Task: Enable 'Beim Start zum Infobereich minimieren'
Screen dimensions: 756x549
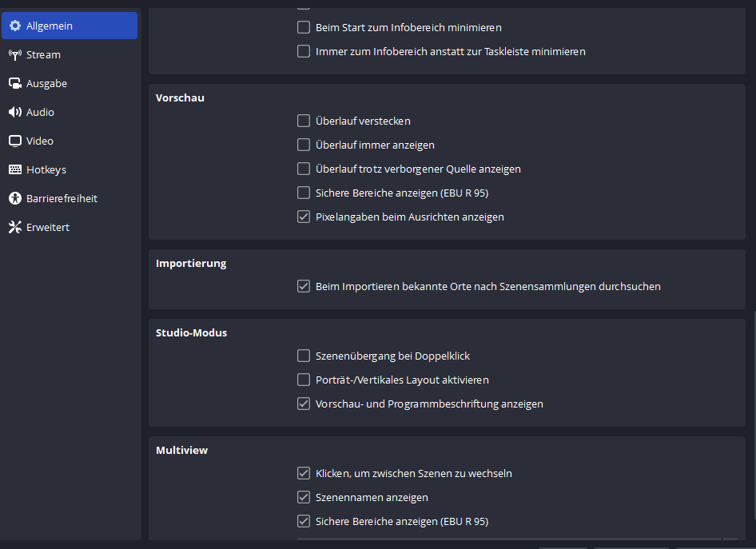Action: coord(304,27)
